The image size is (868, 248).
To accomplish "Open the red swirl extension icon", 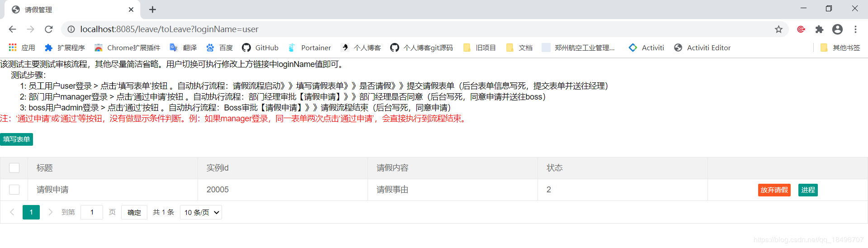I will click(801, 29).
